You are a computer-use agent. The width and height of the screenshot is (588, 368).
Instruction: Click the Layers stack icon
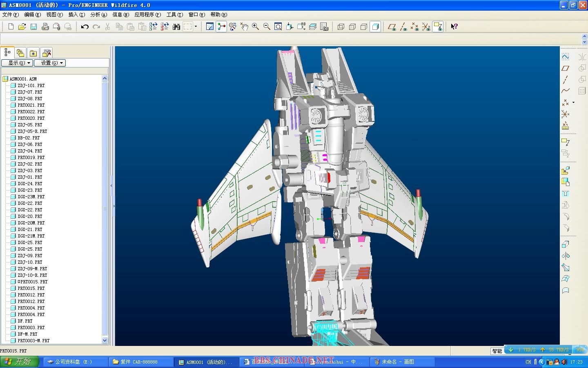tap(313, 27)
